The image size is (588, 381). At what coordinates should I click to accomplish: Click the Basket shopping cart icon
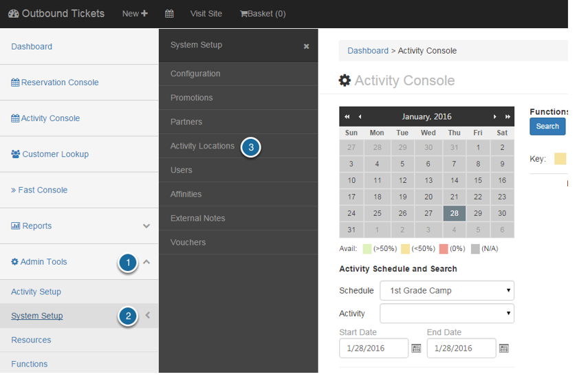pyautogui.click(x=243, y=14)
